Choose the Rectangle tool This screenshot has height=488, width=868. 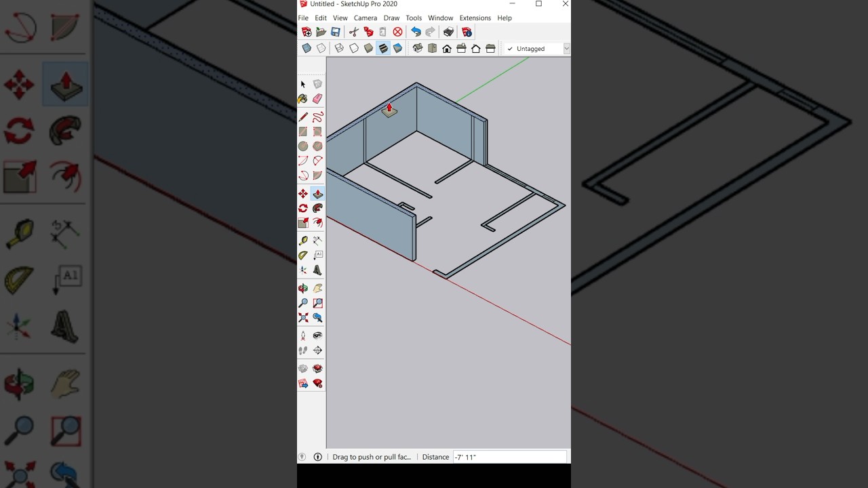(303, 131)
